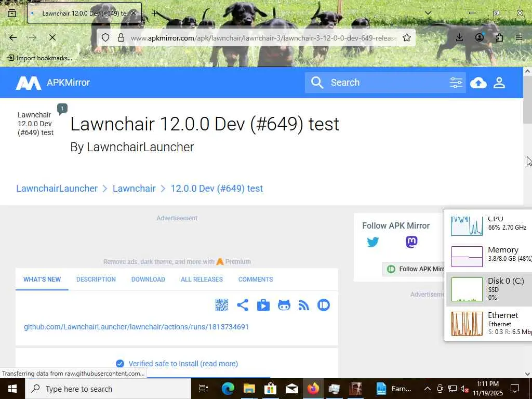
Task: Click the Pushbullet circle icon
Action: 324,305
